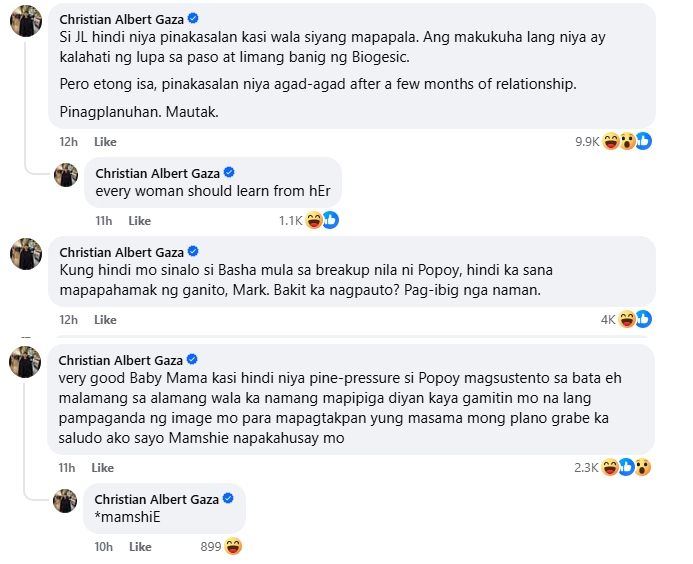Open author name on Basha breakup comment
This screenshot has height=564, width=693.
coord(121,251)
